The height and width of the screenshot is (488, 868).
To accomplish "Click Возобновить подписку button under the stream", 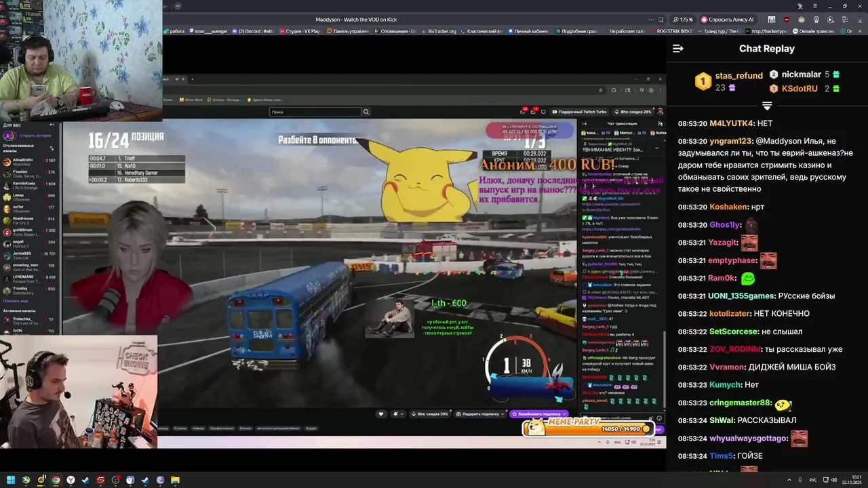I will pos(538,413).
